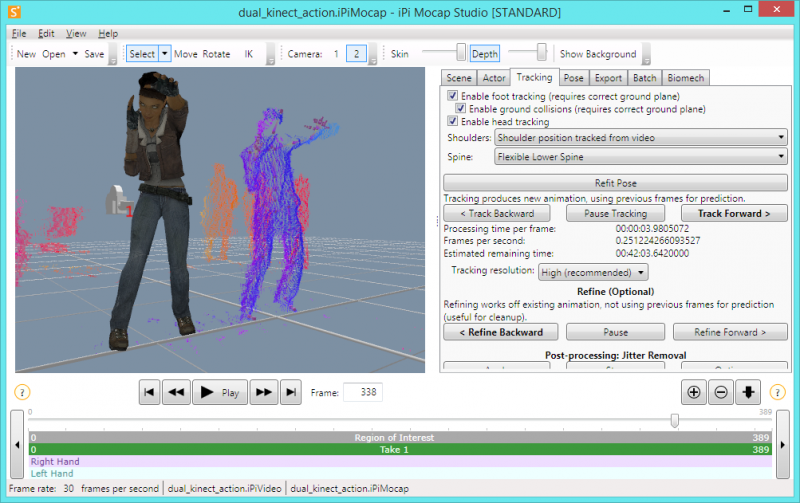Click the Depth opacity slider handle
This screenshot has width=800, height=503.
pos(541,52)
